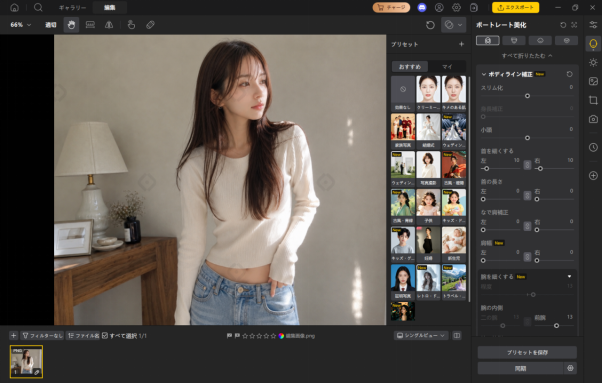The height and width of the screenshot is (383, 602).
Task: Open the arm-slimming section dropdown arrow
Action: click(569, 276)
